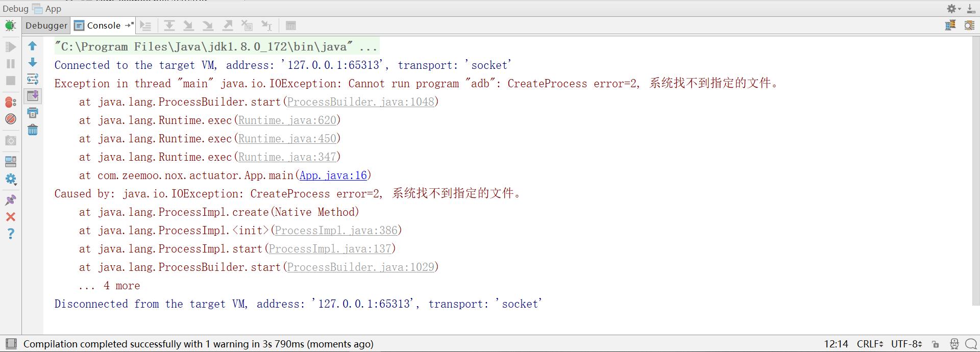
Task: Toggle the file read-only lock icon
Action: [935, 344]
